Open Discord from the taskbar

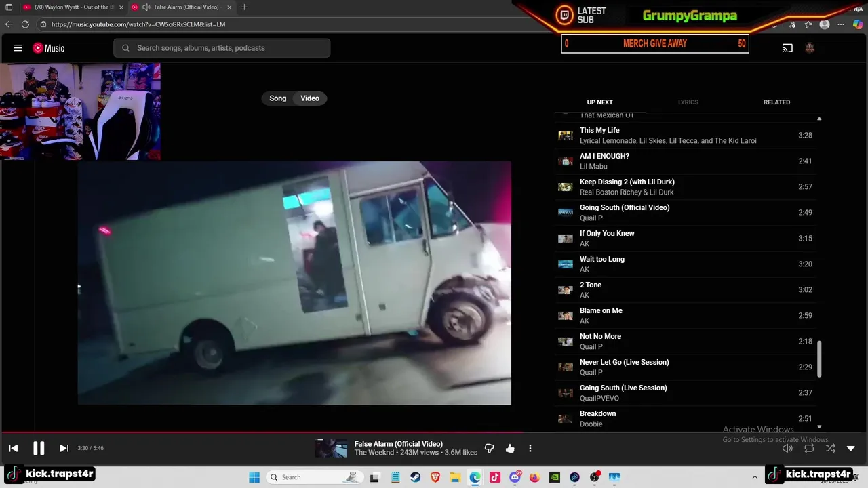(515, 477)
